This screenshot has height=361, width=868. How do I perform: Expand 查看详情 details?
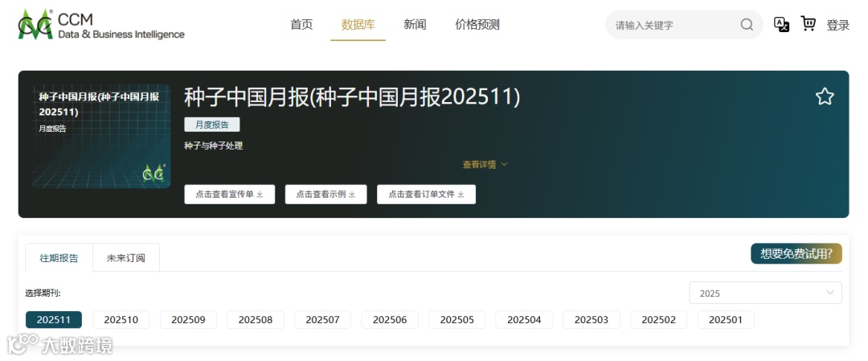click(485, 165)
